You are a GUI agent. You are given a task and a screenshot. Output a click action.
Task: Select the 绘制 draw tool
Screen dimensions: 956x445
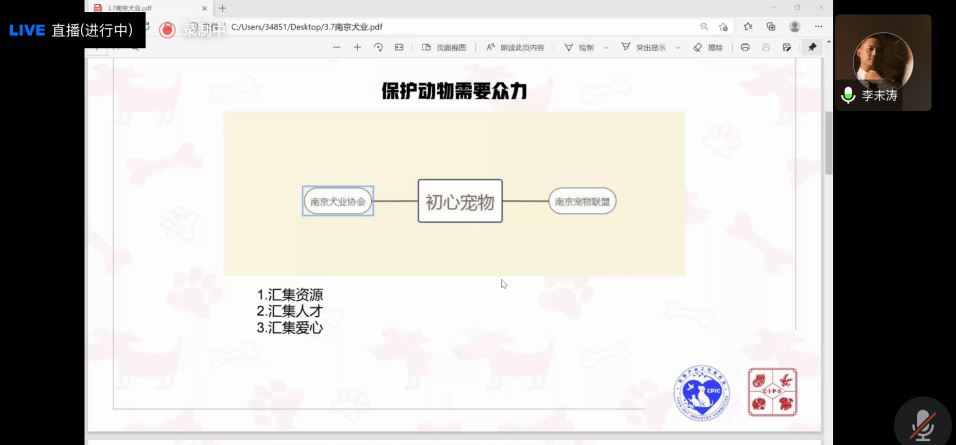(x=579, y=48)
